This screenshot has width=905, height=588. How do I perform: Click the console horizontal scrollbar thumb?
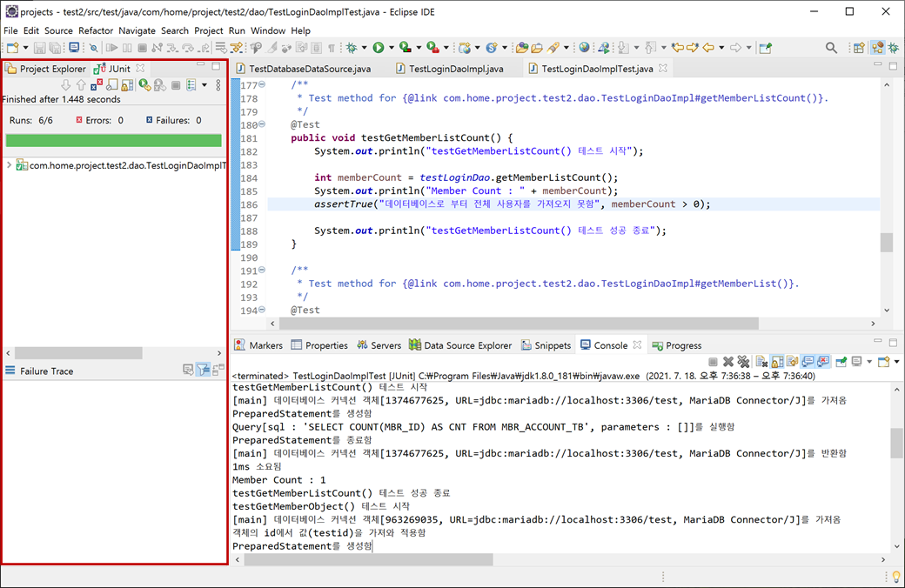(x=369, y=559)
